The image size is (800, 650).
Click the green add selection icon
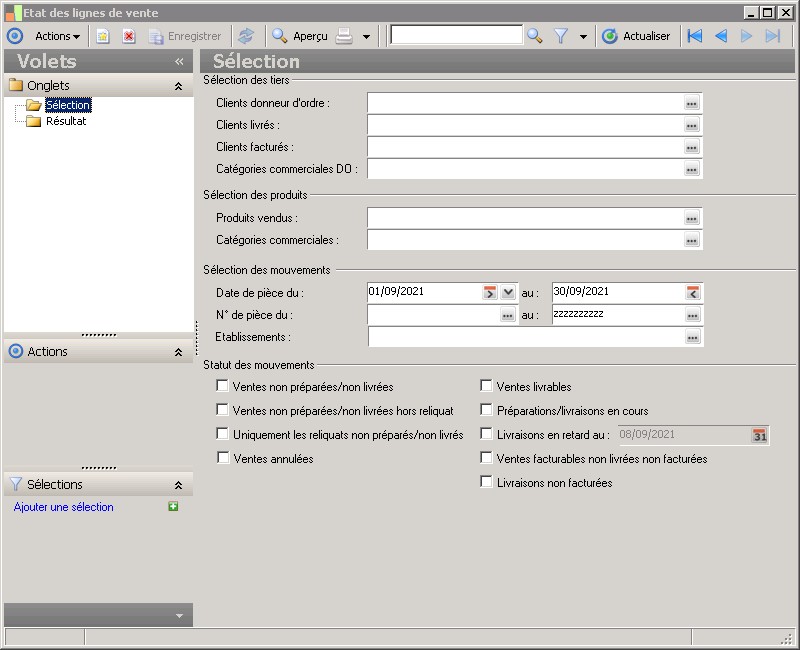173,507
